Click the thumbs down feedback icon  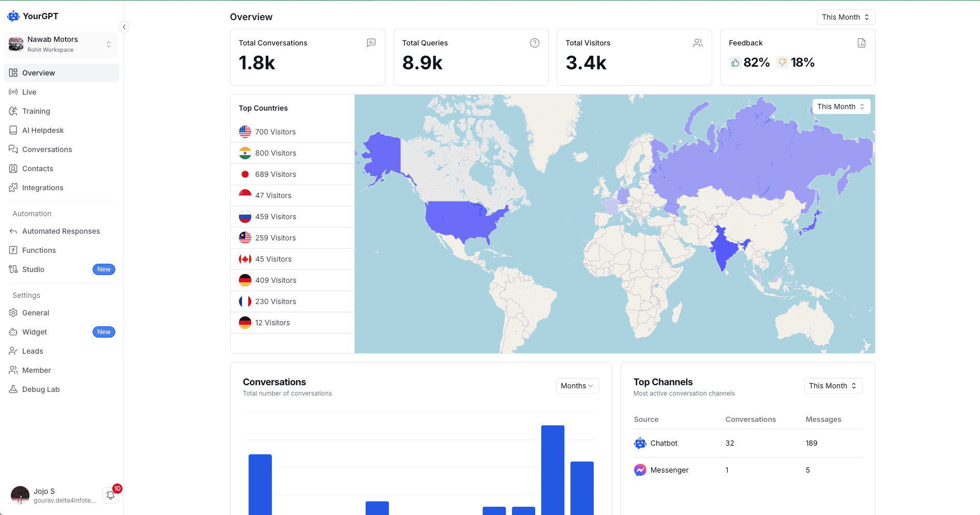[782, 63]
